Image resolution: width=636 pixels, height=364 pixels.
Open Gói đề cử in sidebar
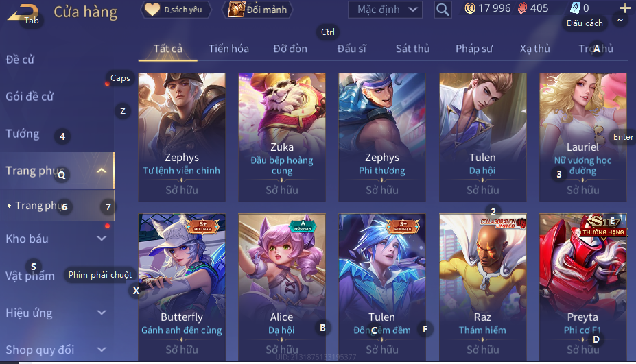click(x=30, y=97)
